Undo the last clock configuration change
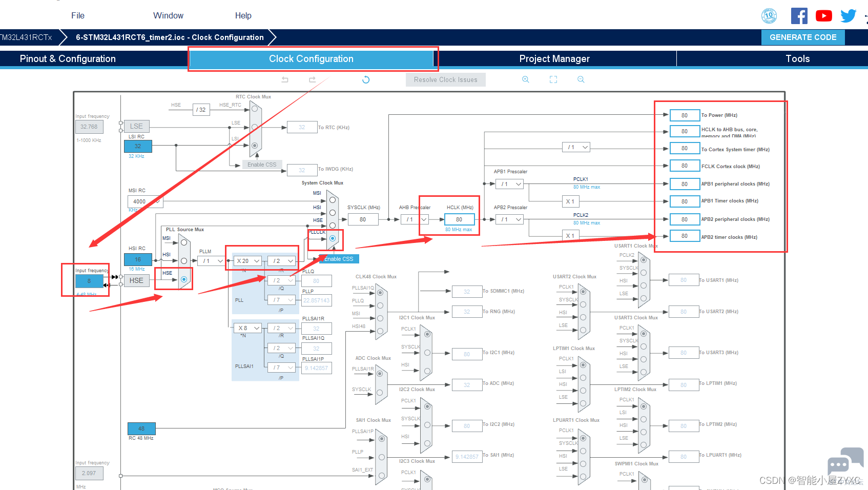868x490 pixels. pos(285,79)
